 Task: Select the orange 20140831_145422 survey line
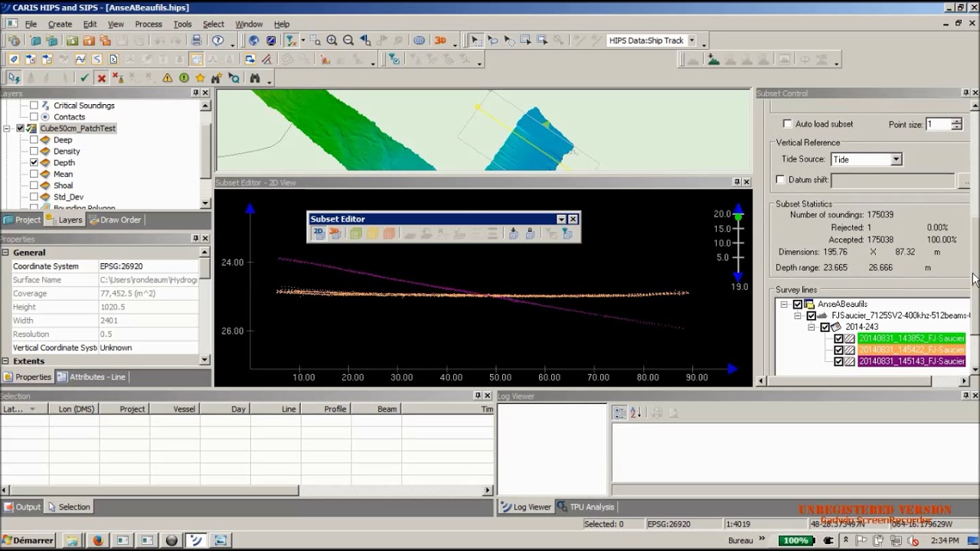click(911, 350)
